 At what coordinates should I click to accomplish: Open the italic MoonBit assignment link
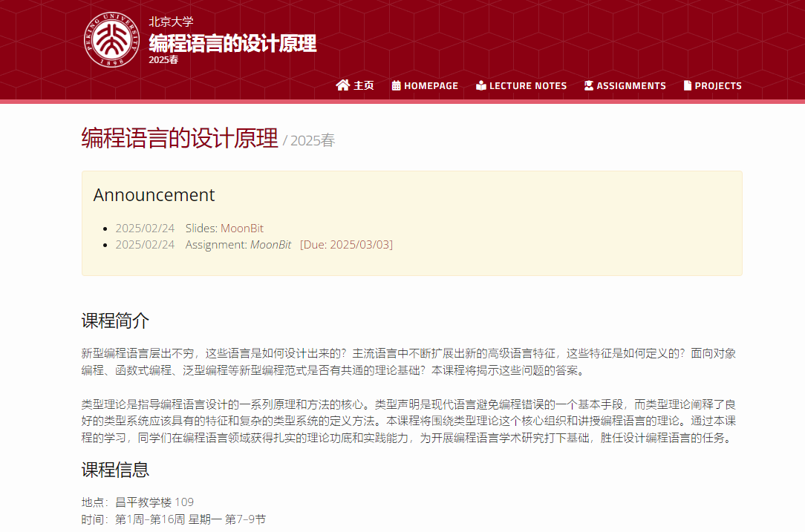270,244
